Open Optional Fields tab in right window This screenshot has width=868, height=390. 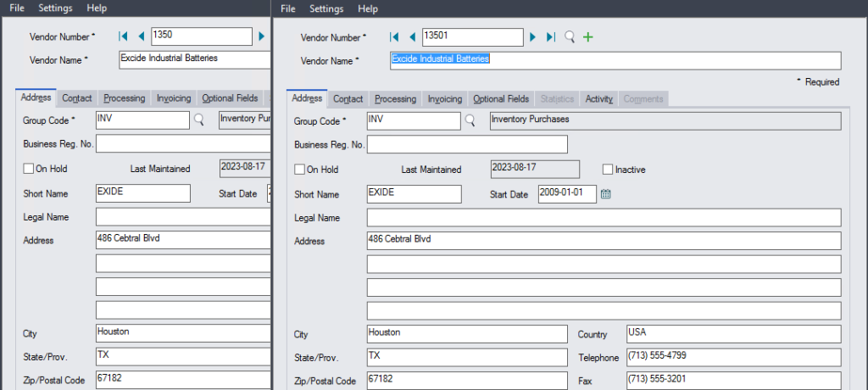[x=502, y=98]
